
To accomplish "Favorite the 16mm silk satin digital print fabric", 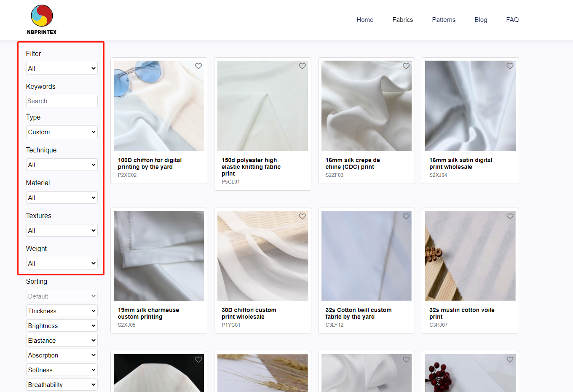I will tap(510, 66).
